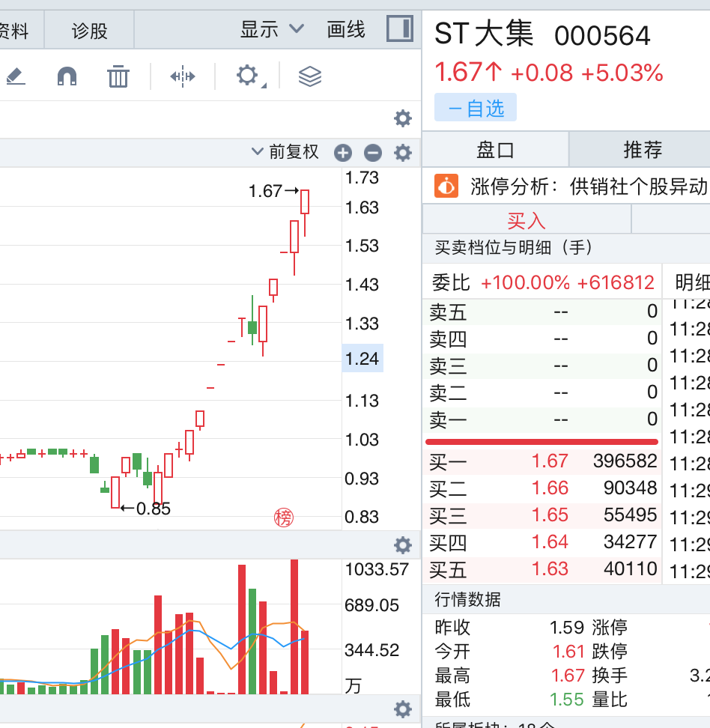Click the 买入 buy button
This screenshot has height=728, width=710.
coord(526,220)
